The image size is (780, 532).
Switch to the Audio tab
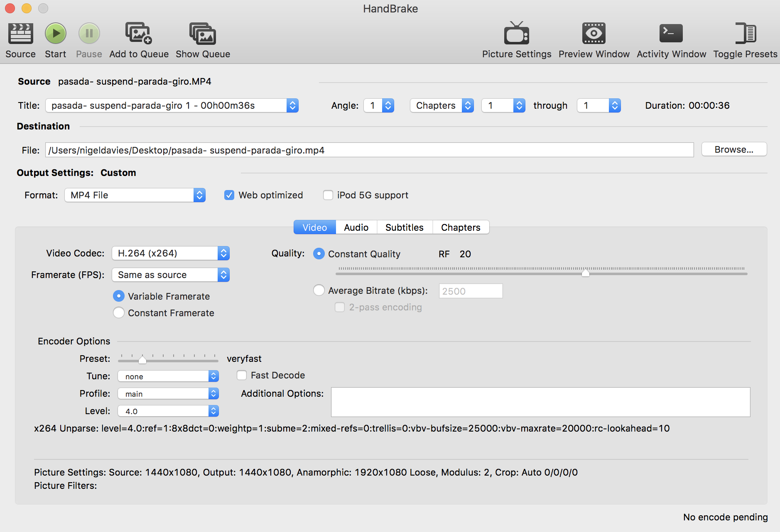coord(356,227)
